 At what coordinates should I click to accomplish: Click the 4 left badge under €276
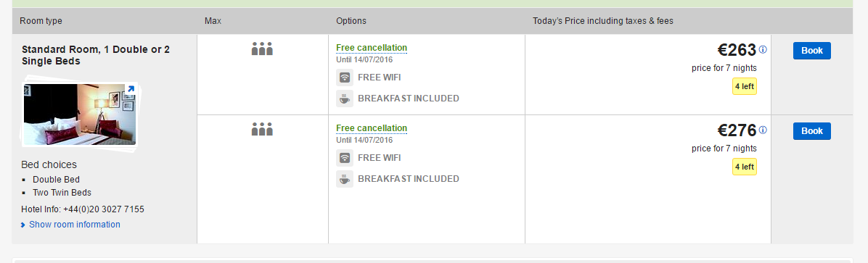[744, 167]
